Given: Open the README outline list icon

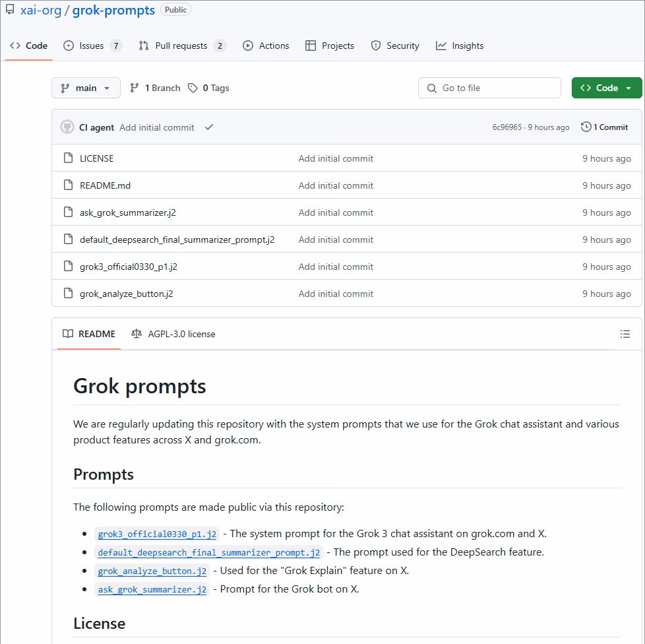Looking at the screenshot, I should click(625, 334).
